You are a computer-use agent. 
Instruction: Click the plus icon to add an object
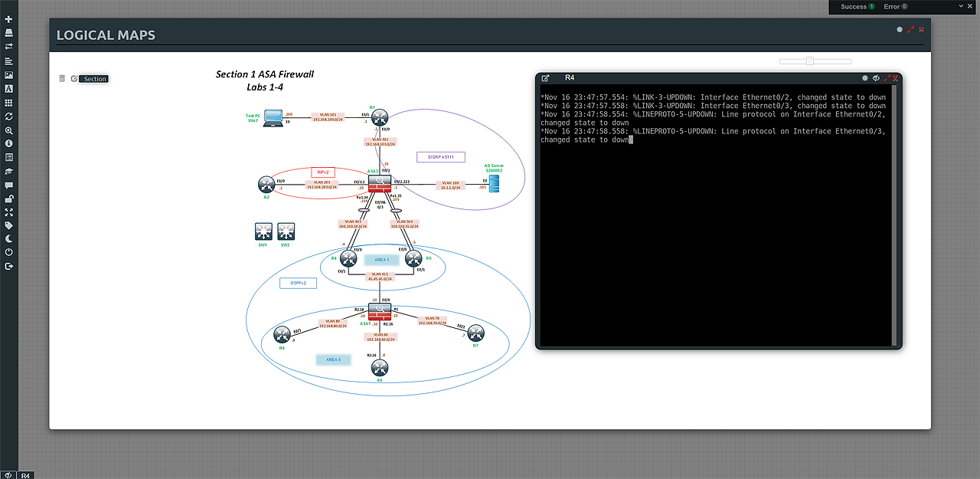pyautogui.click(x=8, y=19)
